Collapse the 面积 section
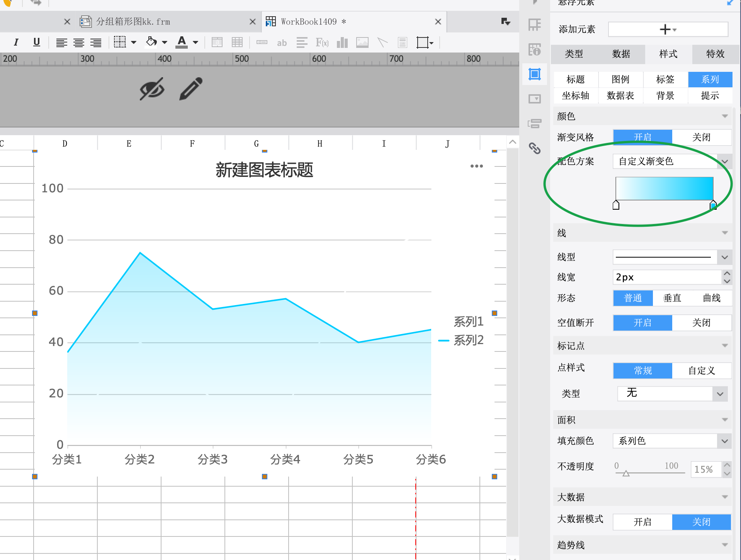The height and width of the screenshot is (560, 741). pyautogui.click(x=725, y=420)
